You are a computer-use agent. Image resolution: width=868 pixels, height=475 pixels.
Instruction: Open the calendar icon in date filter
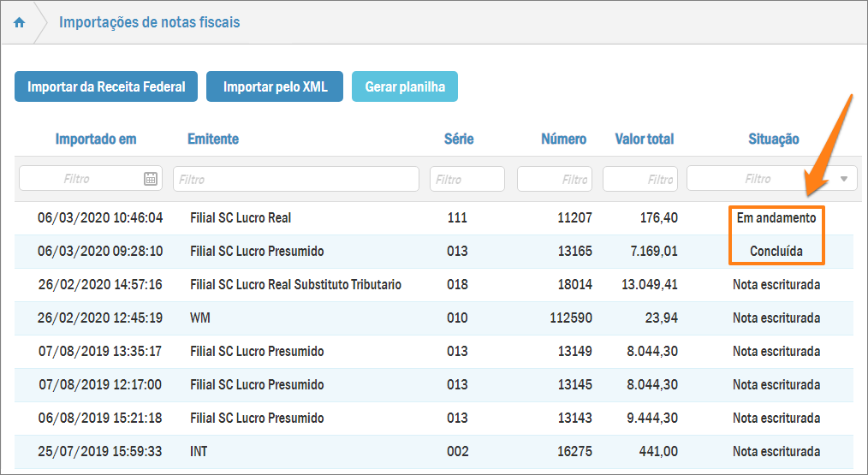click(151, 179)
